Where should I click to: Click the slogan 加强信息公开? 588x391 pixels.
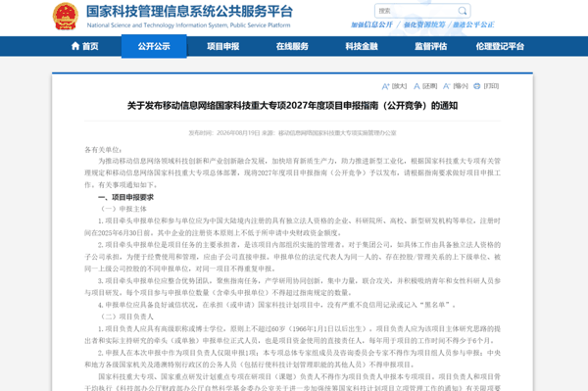pos(371,24)
